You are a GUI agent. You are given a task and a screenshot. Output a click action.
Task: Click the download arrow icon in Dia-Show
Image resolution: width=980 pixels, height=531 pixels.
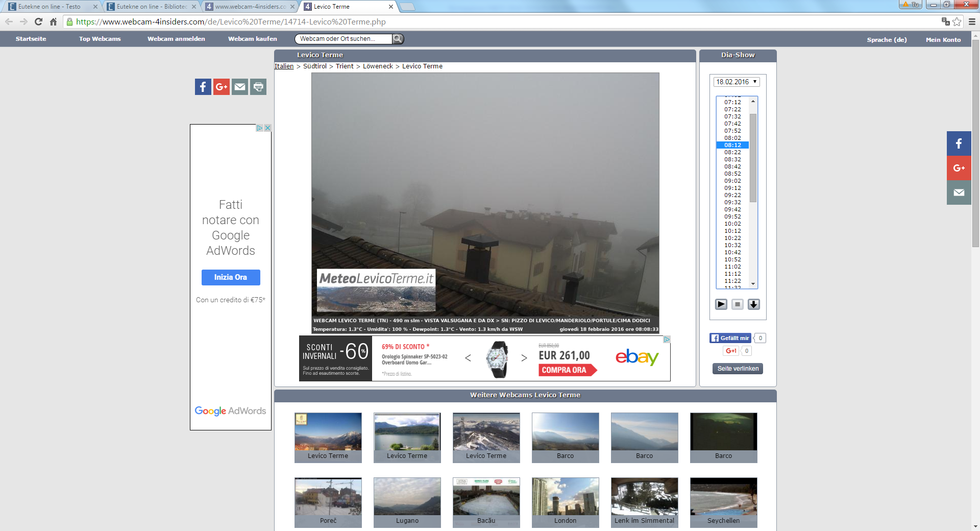point(753,304)
